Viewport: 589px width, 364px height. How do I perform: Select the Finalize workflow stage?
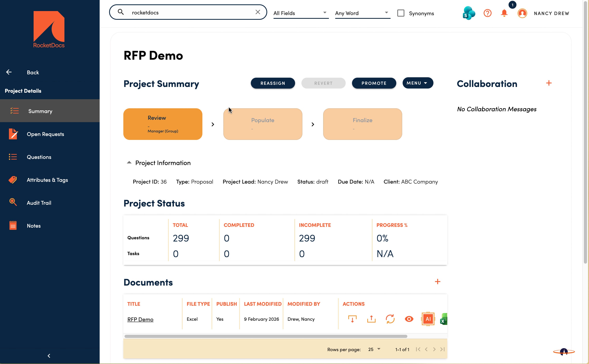(362, 124)
